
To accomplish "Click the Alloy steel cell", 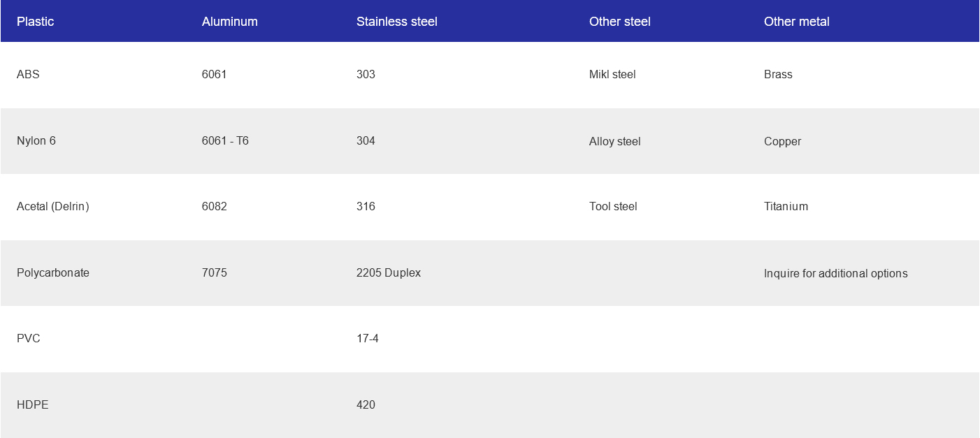I will [x=614, y=141].
